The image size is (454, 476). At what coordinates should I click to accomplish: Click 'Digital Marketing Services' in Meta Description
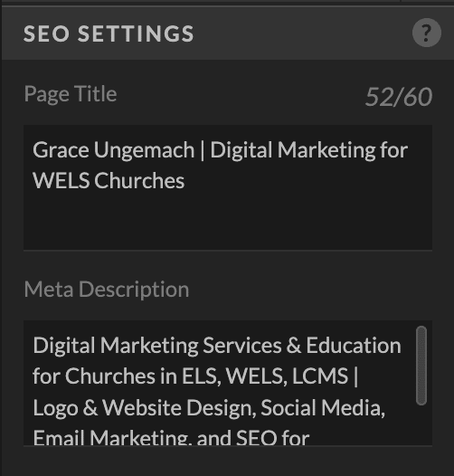[x=157, y=346]
